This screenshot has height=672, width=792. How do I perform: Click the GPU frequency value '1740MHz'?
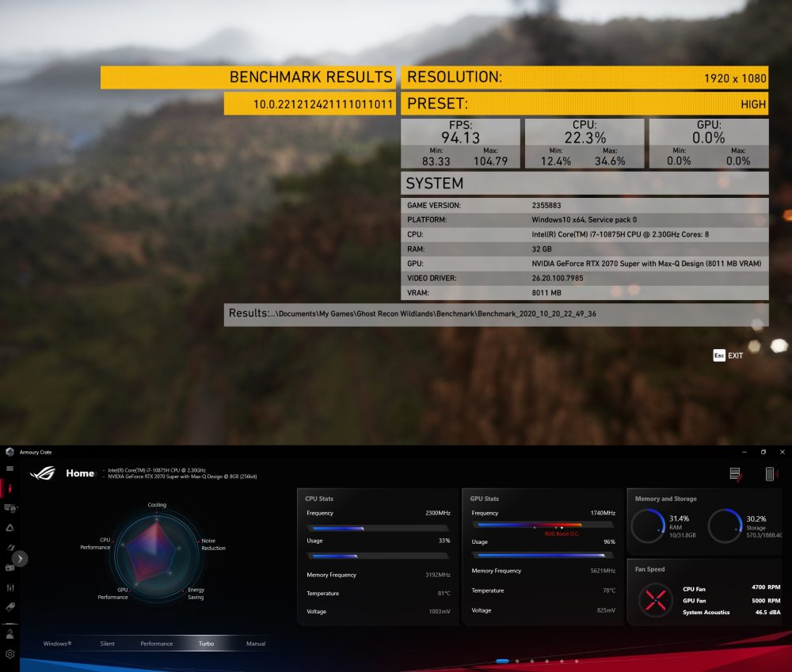pyautogui.click(x=603, y=513)
